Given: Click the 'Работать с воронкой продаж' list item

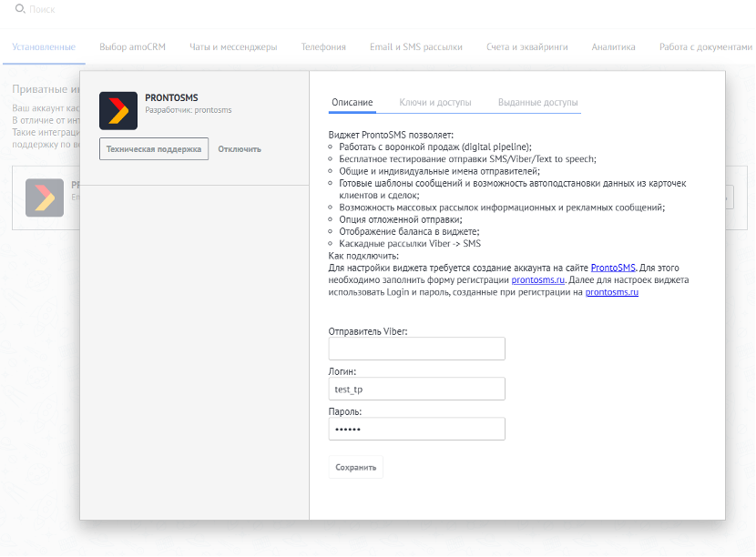Looking at the screenshot, I should 435,147.
